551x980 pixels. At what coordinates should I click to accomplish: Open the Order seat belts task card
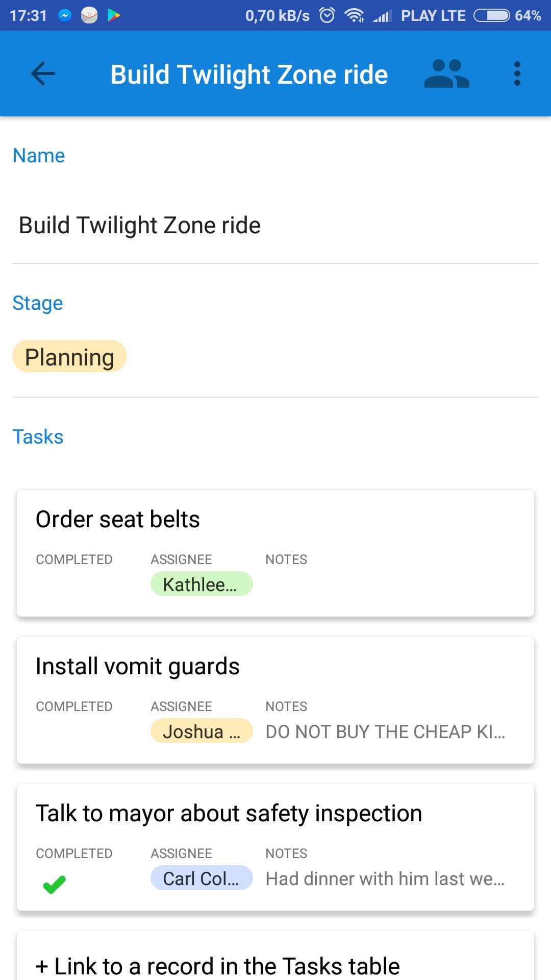tap(275, 553)
